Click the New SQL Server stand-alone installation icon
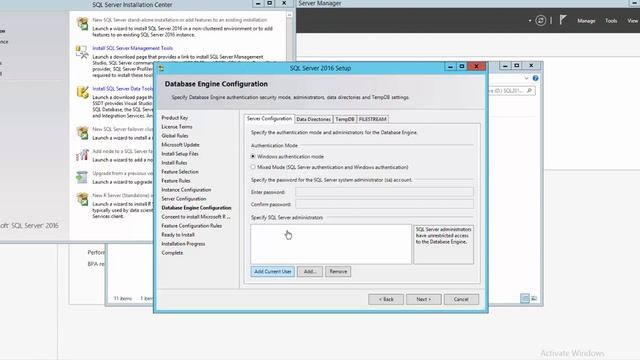Screen dimensions: 640x360 point(82,24)
